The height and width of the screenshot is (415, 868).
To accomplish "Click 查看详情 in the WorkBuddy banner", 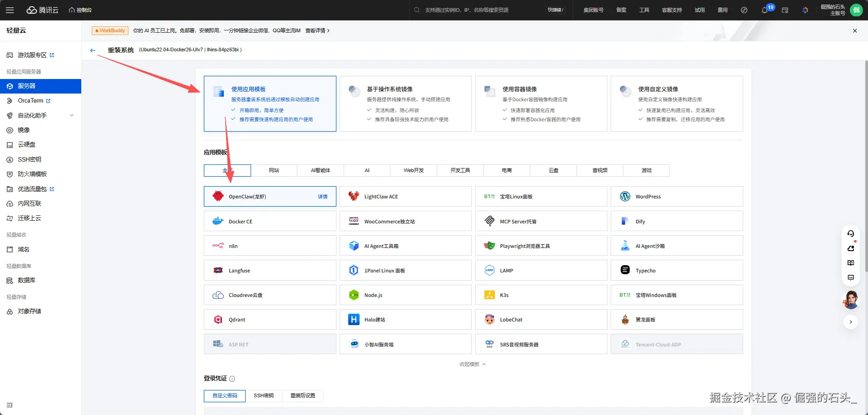I will click(317, 30).
